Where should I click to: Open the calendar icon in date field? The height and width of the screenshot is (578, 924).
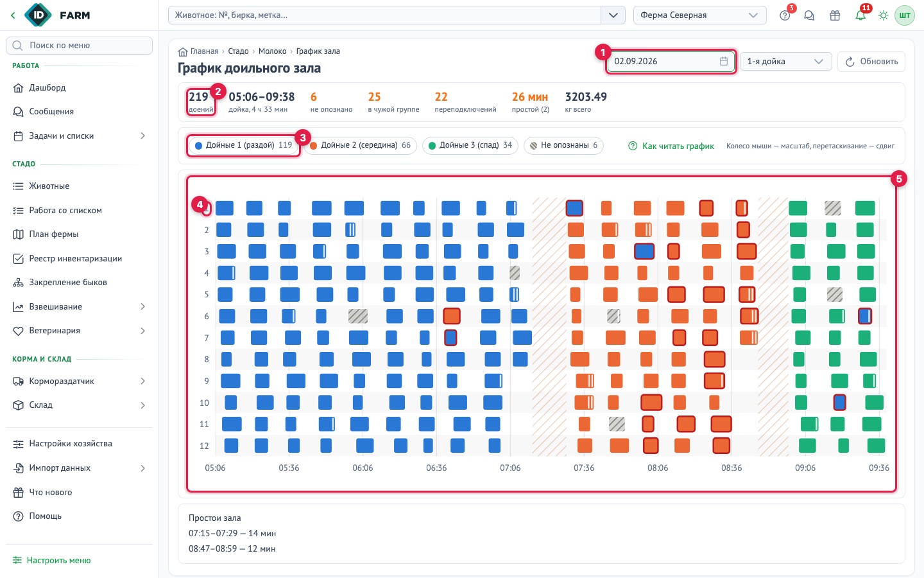[x=724, y=61]
